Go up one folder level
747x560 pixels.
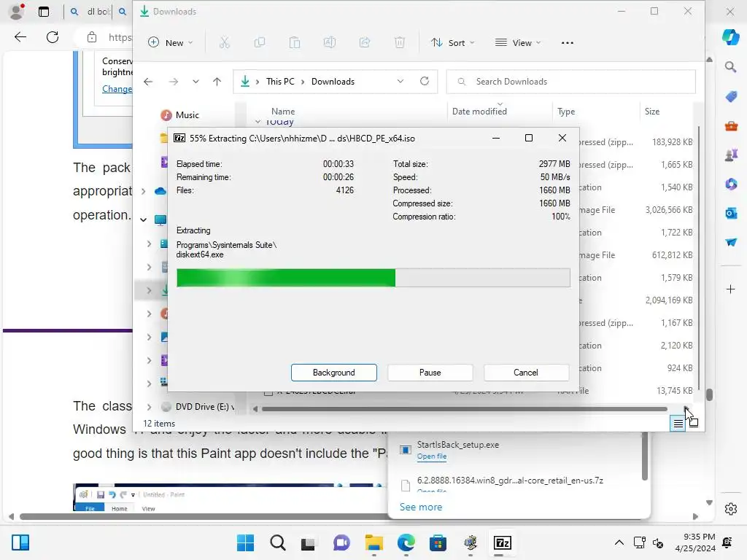pos(217,82)
